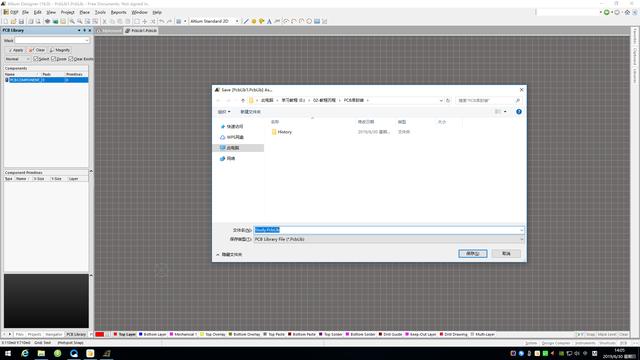The height and width of the screenshot is (360, 640).
Task: Select the Top Layer tab
Action: [x=125, y=334]
